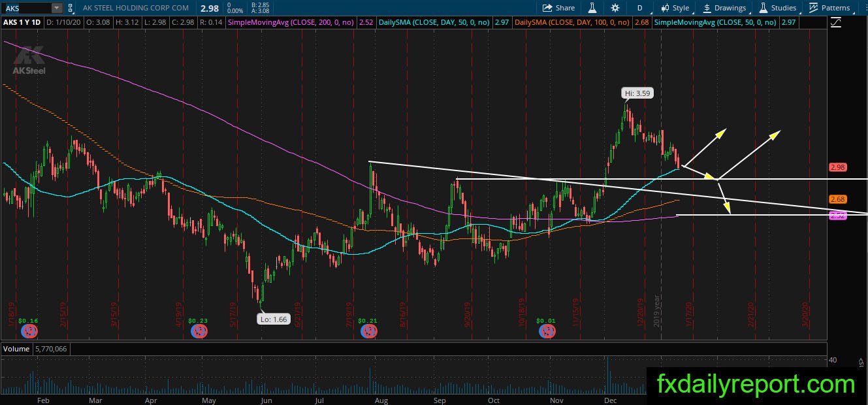
Task: Click the AK STEEL HOLDING CORP COM name
Action: (136, 8)
